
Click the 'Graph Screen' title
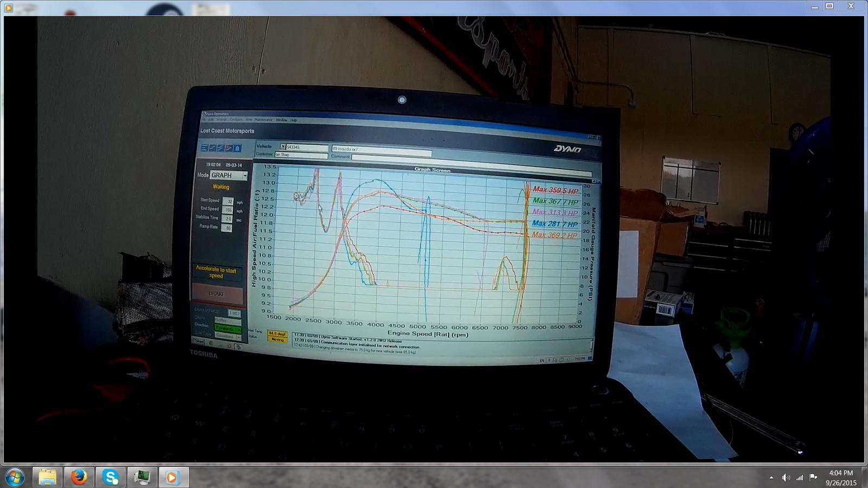click(x=432, y=170)
